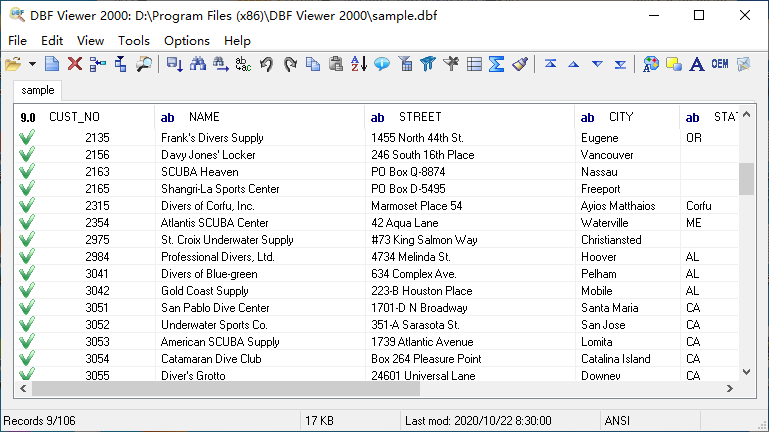The height and width of the screenshot is (432, 769).
Task: Go to next record down arrow
Action: coord(597,64)
